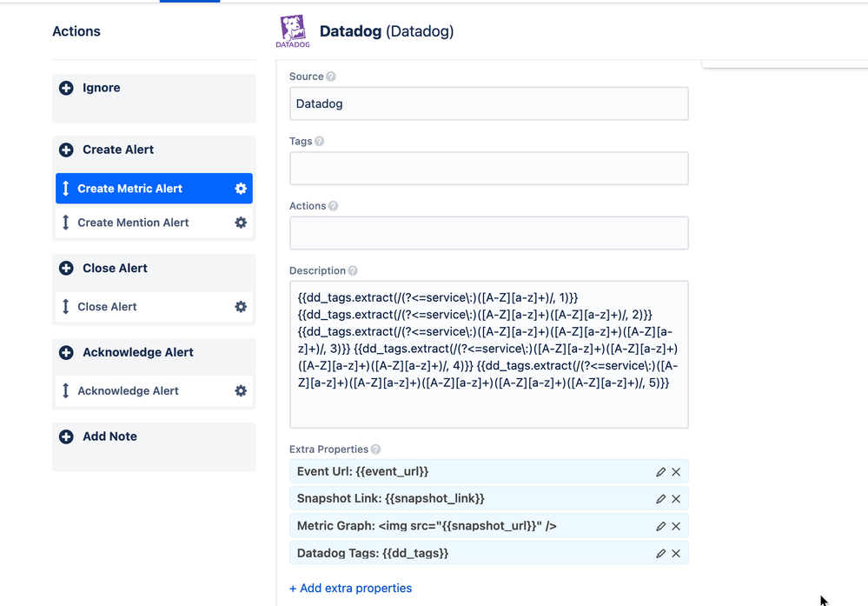868x606 pixels.
Task: Delete the Snapshot Link extra property
Action: (x=676, y=499)
